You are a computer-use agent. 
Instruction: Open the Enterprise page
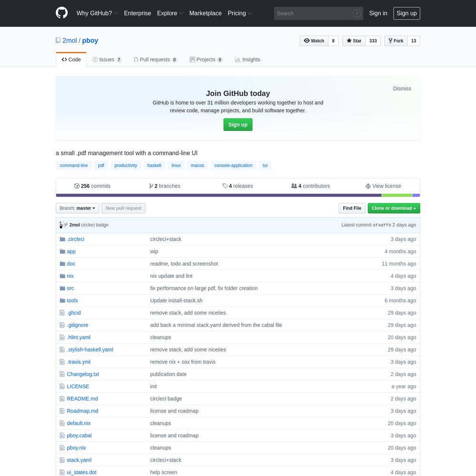coord(138,13)
